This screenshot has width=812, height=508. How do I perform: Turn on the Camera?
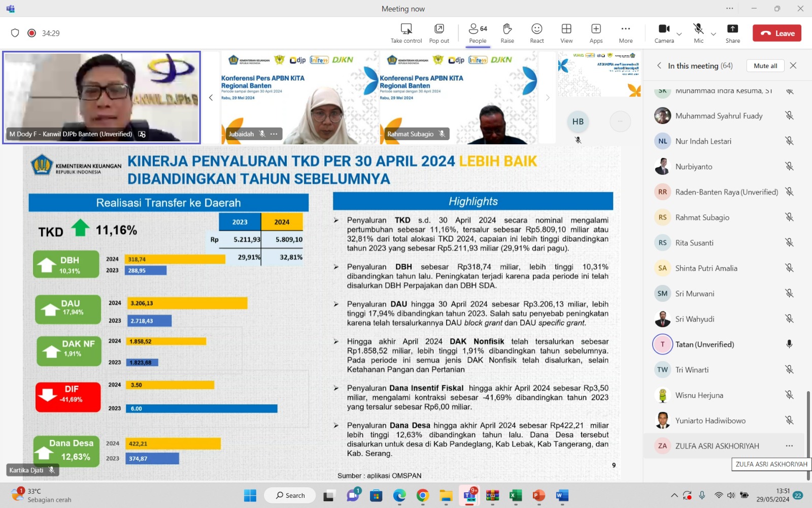664,29
